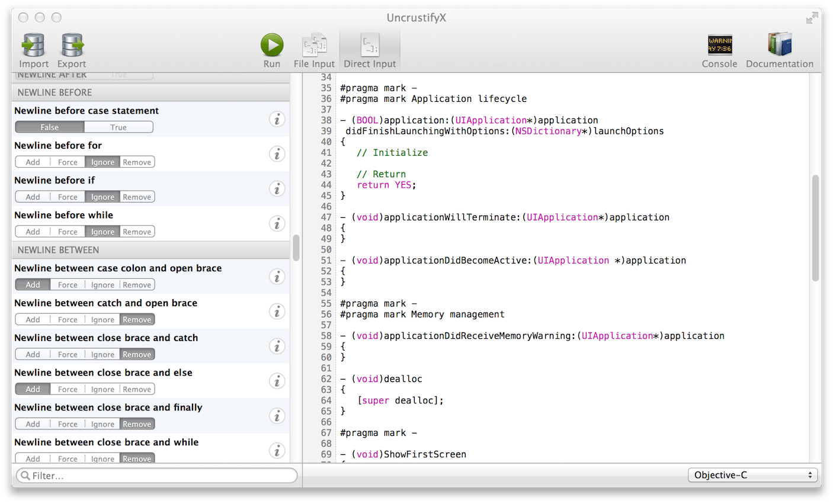
Task: Set Newline before case statement to True
Action: [x=118, y=127]
